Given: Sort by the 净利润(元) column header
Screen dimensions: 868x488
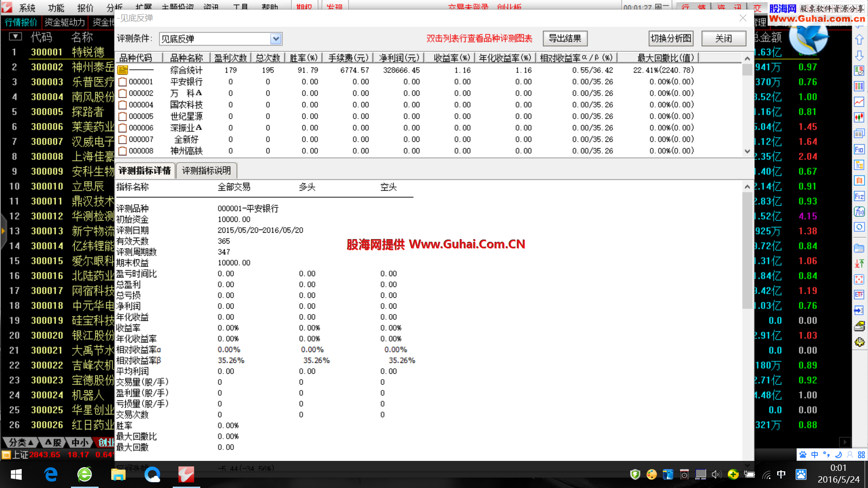Looking at the screenshot, I should click(x=399, y=58).
